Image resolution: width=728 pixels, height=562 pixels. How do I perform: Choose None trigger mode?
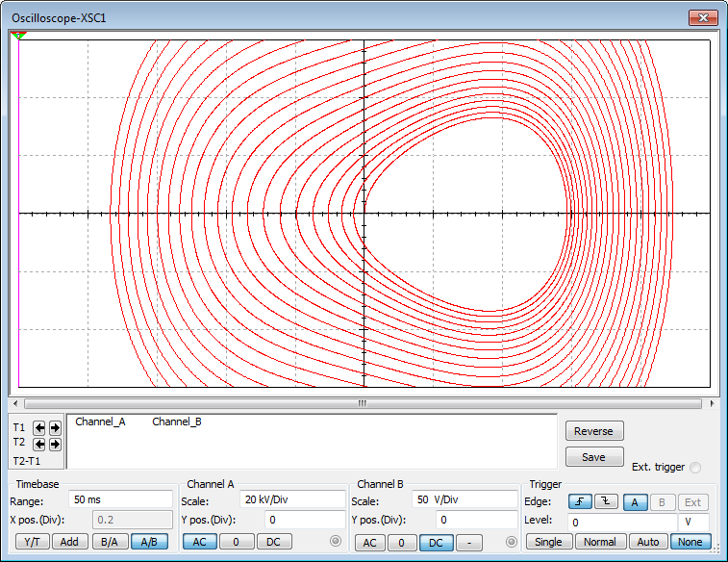pos(690,542)
